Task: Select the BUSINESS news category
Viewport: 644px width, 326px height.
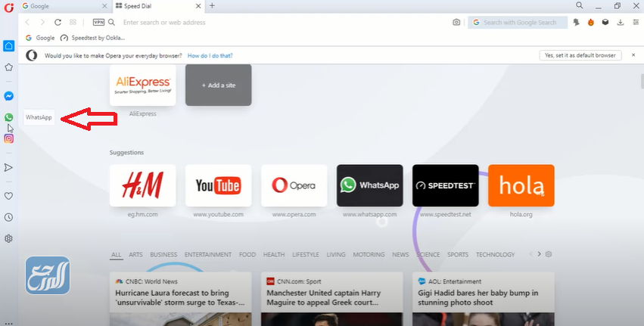Action: tap(163, 255)
